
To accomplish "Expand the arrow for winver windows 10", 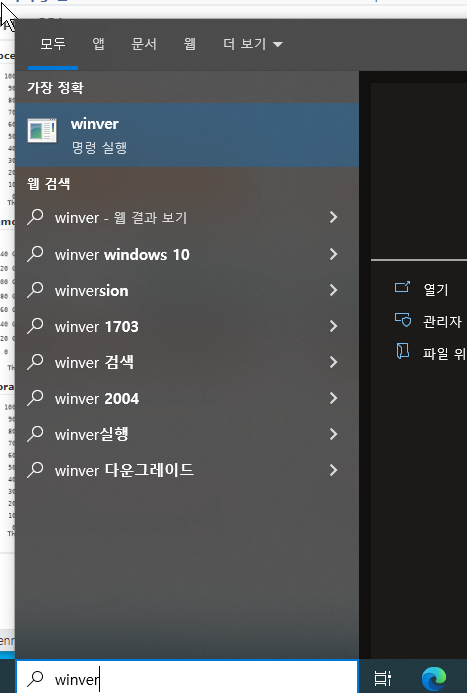I will [334, 254].
